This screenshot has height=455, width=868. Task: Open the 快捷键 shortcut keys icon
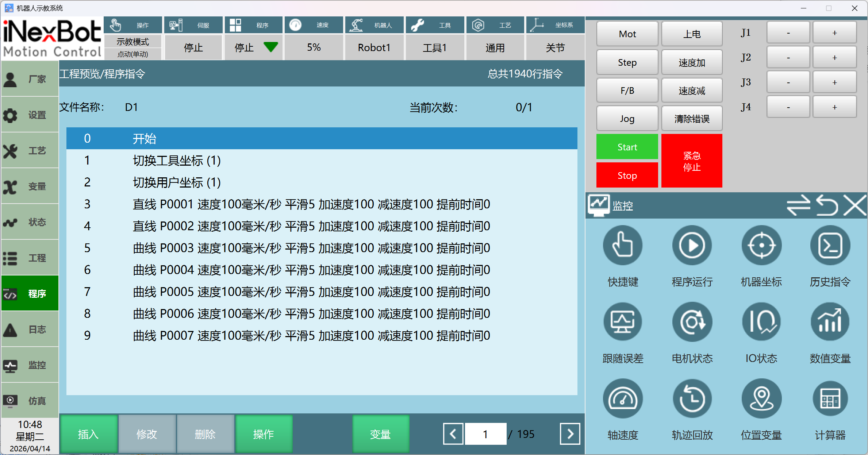(x=622, y=246)
